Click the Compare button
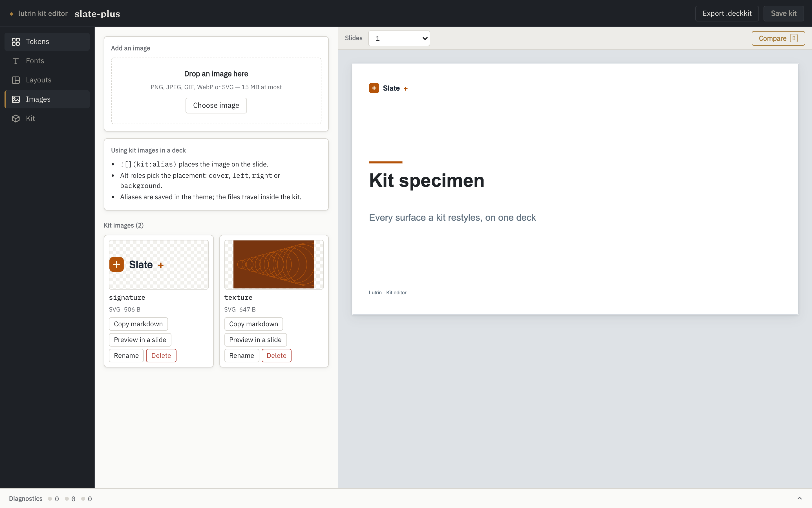 pos(778,38)
